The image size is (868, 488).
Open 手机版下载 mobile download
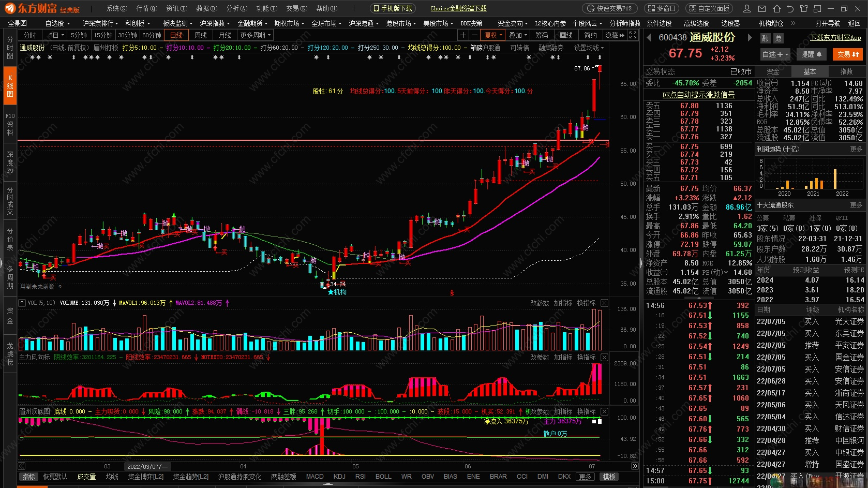393,8
